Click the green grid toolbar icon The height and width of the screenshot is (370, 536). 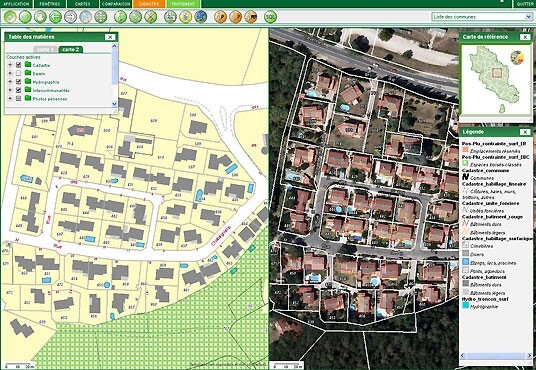click(x=100, y=17)
